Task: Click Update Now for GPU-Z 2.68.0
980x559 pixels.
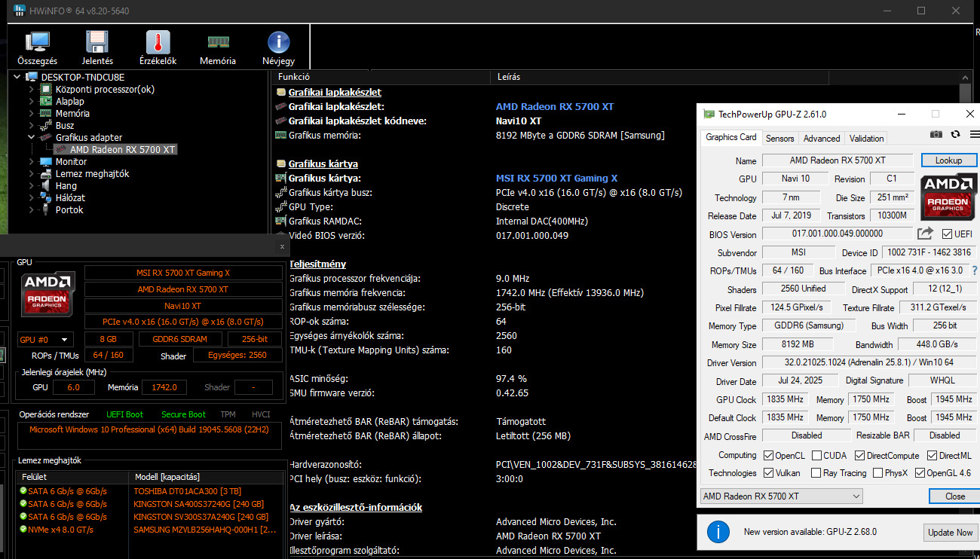Action: pos(951,533)
